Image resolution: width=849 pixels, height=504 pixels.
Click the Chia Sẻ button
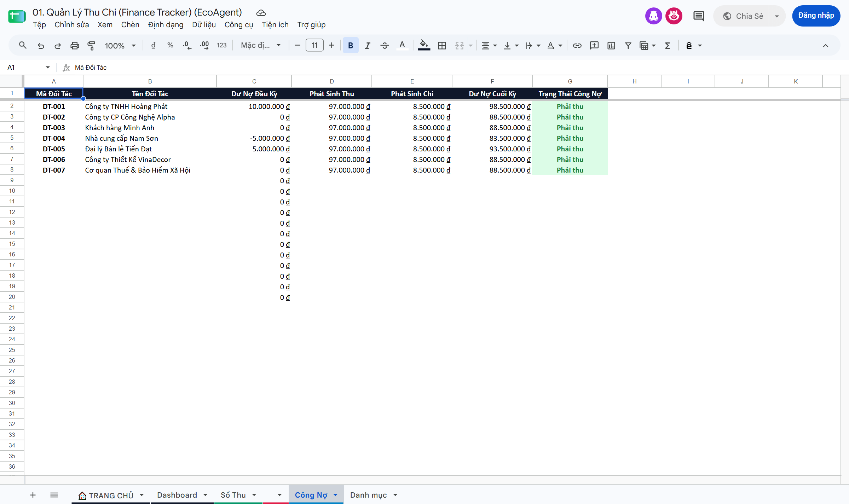pos(741,16)
